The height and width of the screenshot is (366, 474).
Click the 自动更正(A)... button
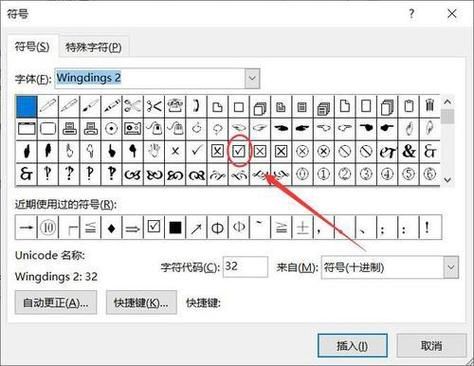[x=56, y=303]
